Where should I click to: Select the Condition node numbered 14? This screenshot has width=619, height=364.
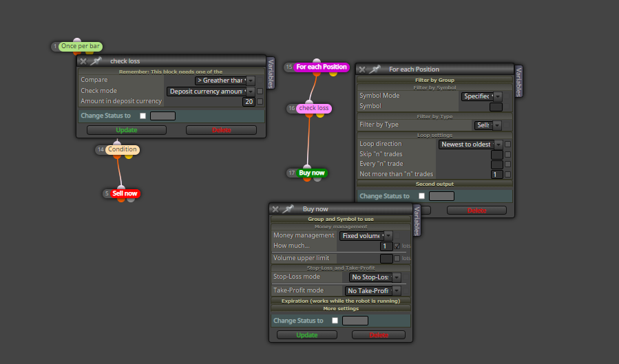tap(123, 149)
